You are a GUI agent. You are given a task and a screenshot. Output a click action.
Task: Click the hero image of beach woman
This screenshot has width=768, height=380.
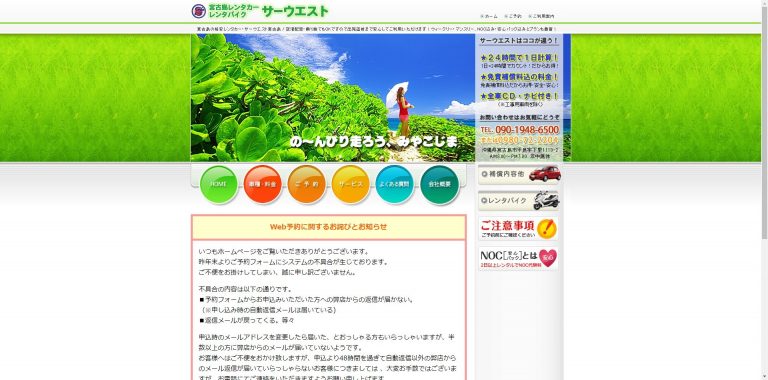pyautogui.click(x=333, y=97)
